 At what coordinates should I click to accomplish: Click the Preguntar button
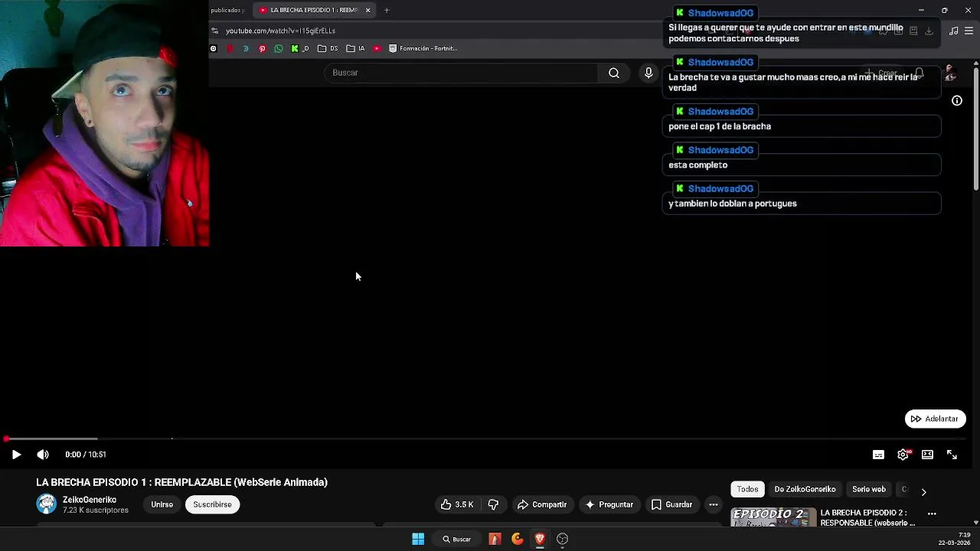pos(609,504)
